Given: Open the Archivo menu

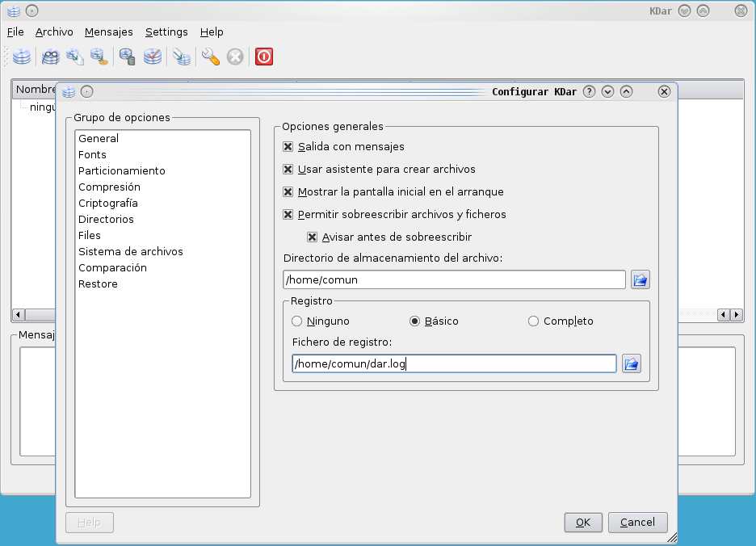Looking at the screenshot, I should [54, 32].
